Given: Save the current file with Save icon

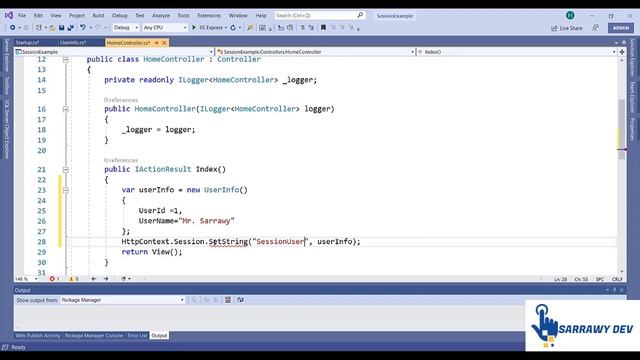Looking at the screenshot, I should 61,27.
